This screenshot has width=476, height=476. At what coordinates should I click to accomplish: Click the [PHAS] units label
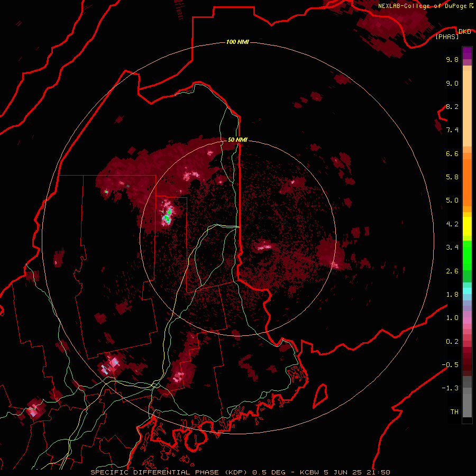[x=447, y=36]
